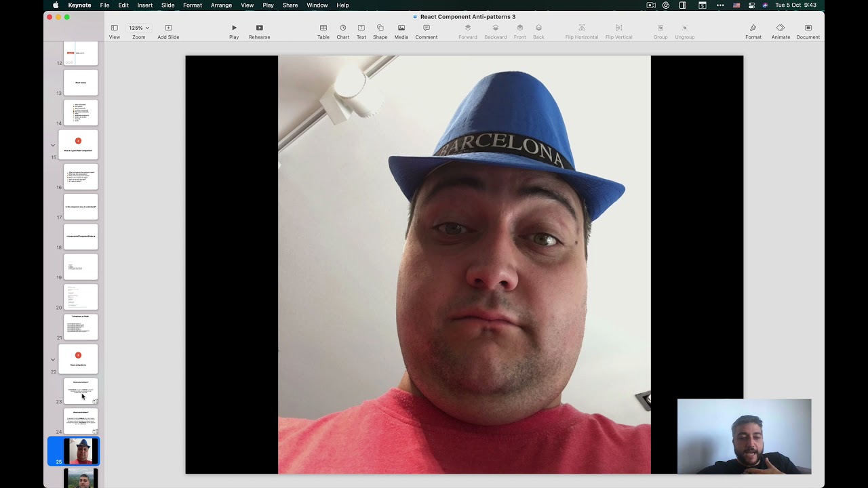Screen dimensions: 868x488
Task: Open Siri from the menu bar
Action: (765, 5)
